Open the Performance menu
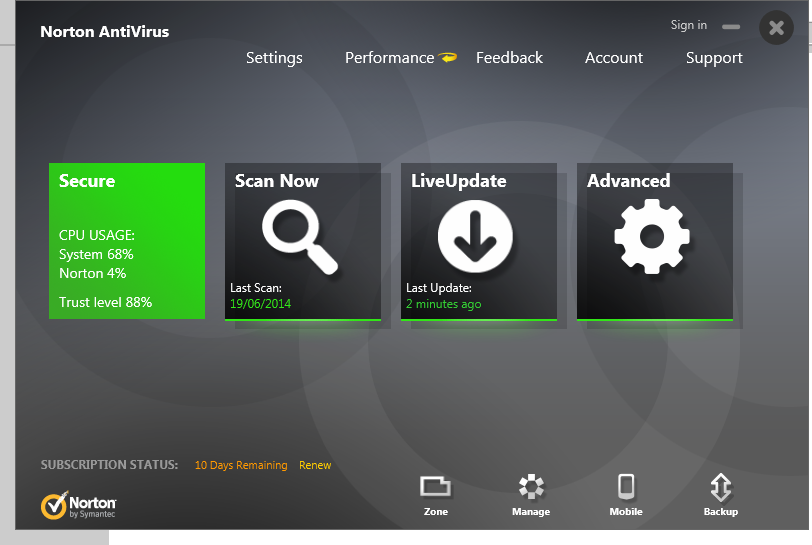 point(389,58)
